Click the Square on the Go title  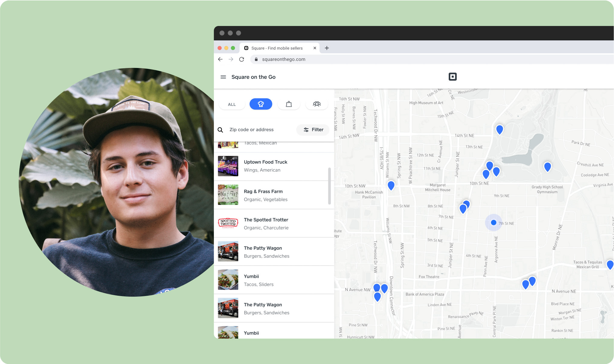click(x=253, y=77)
